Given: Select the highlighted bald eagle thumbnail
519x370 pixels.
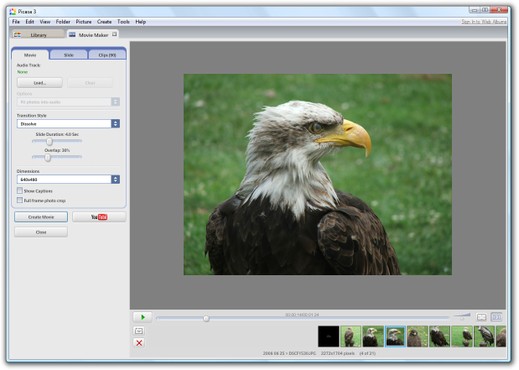Looking at the screenshot, I should tap(395, 336).
